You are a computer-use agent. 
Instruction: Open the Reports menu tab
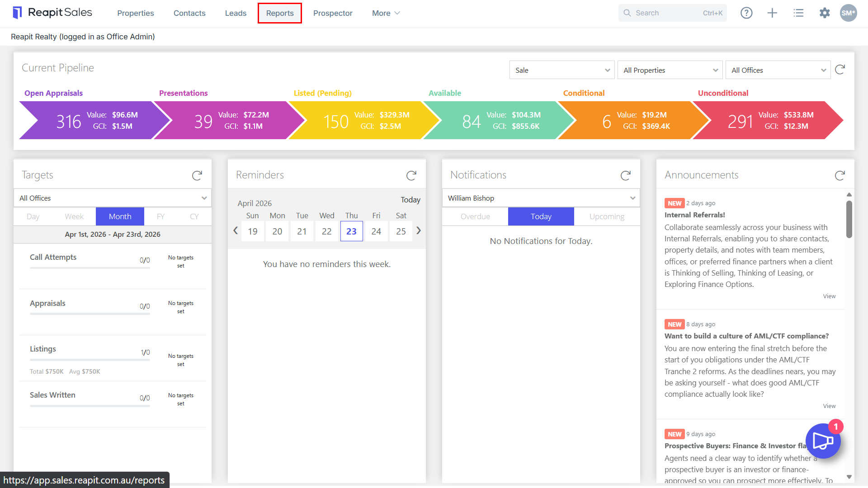[280, 13]
